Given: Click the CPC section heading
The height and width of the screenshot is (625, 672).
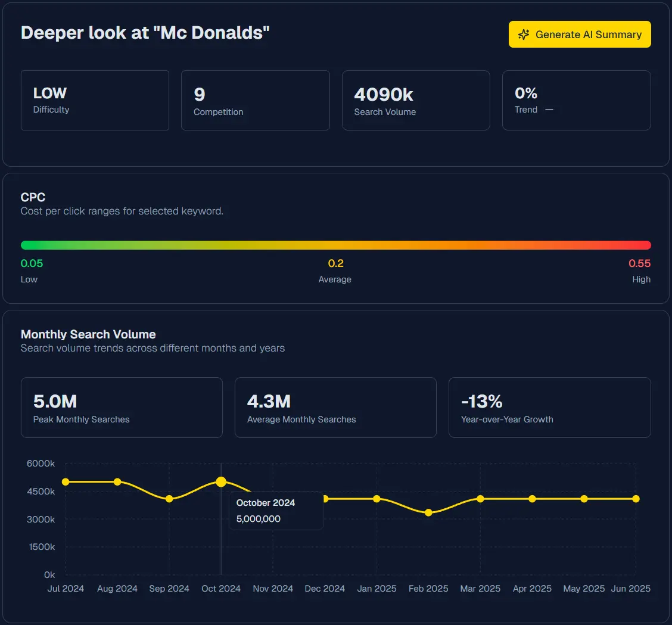Looking at the screenshot, I should coord(33,197).
